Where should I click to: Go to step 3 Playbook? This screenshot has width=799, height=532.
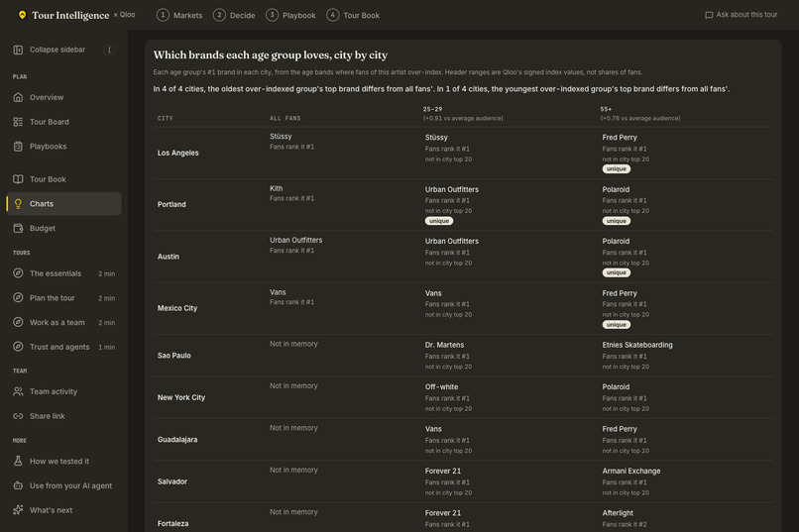tap(290, 15)
